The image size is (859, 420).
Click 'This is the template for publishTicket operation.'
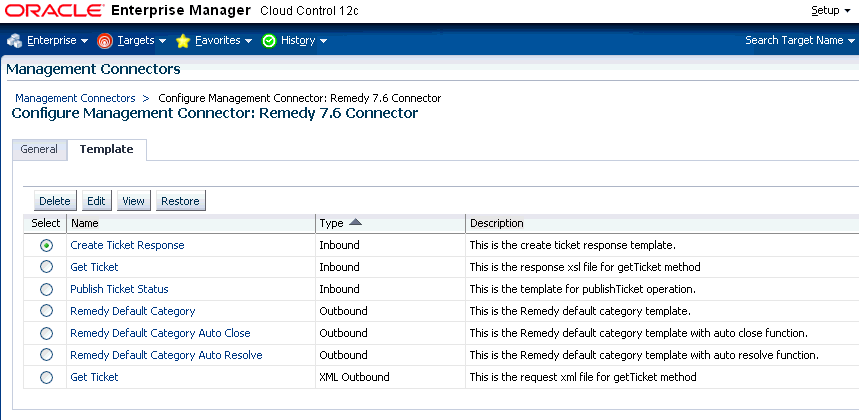tap(582, 289)
